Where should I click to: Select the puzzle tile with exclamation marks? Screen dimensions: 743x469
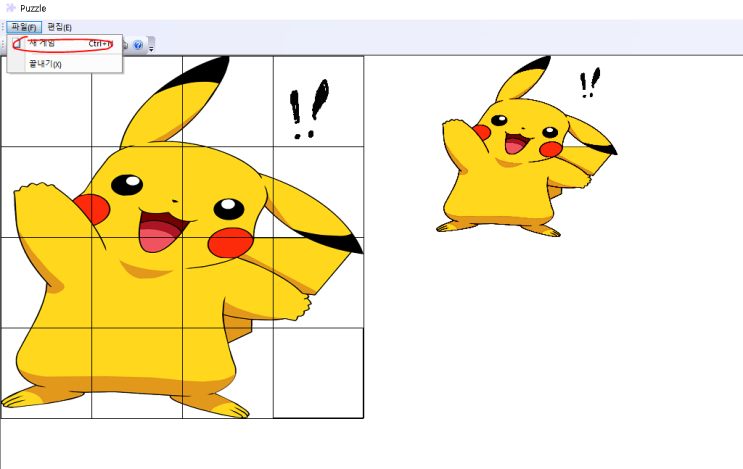pos(318,101)
